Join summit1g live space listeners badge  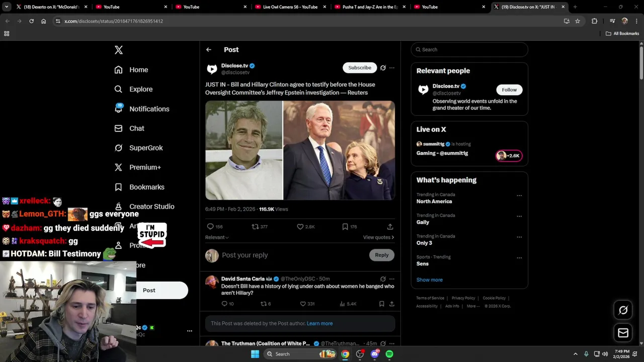pyautogui.click(x=509, y=156)
